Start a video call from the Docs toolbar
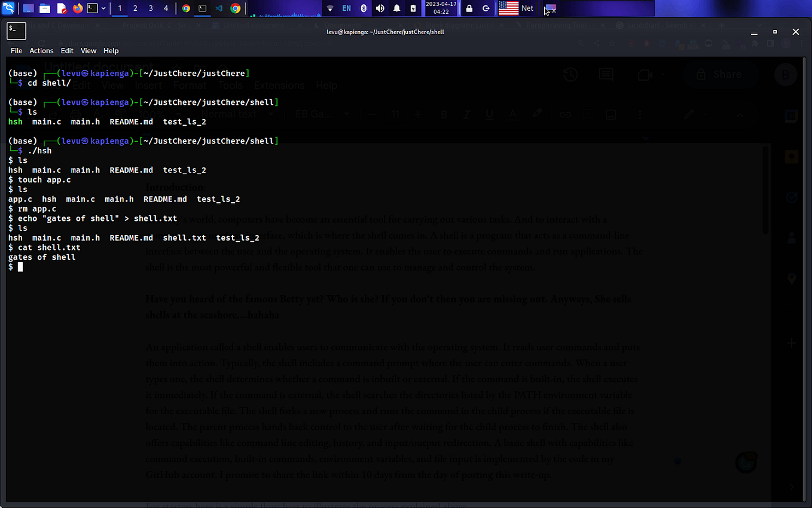This screenshot has height=508, width=812. pos(645,74)
